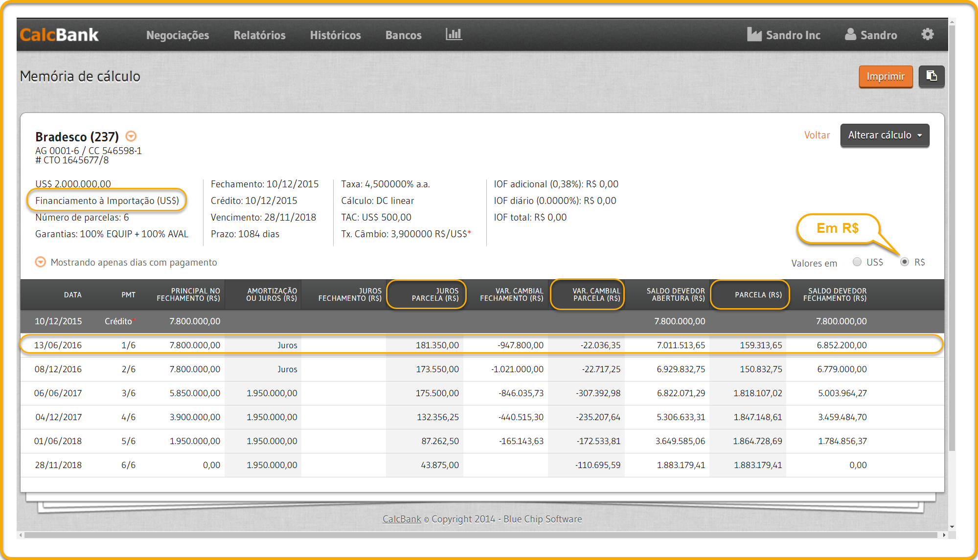Viewport: 978px width, 560px height.
Task: Toggle the Mostrando apenas dias com pagamento arrow
Action: point(41,262)
